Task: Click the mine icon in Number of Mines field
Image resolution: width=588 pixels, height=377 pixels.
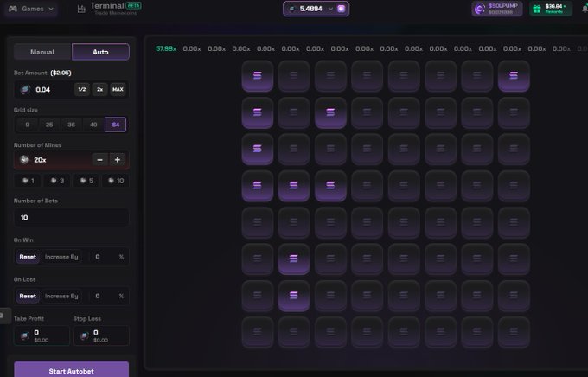Action: click(x=24, y=159)
